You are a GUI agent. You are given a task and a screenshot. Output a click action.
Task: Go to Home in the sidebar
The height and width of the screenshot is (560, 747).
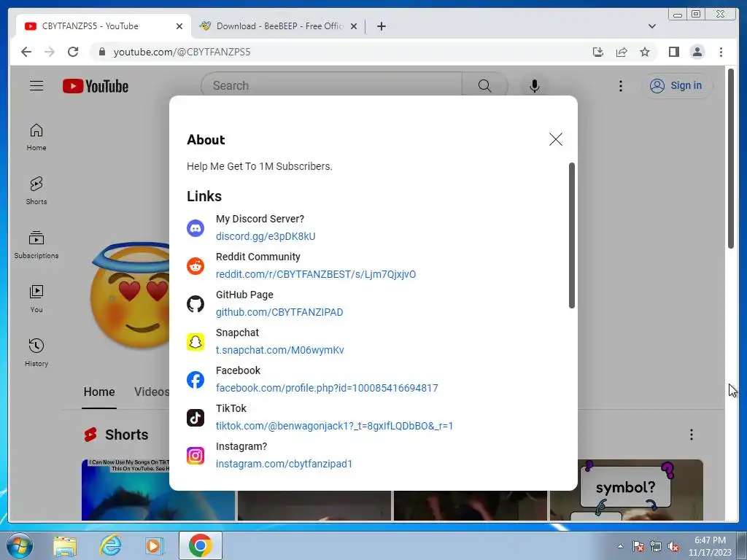pos(36,137)
